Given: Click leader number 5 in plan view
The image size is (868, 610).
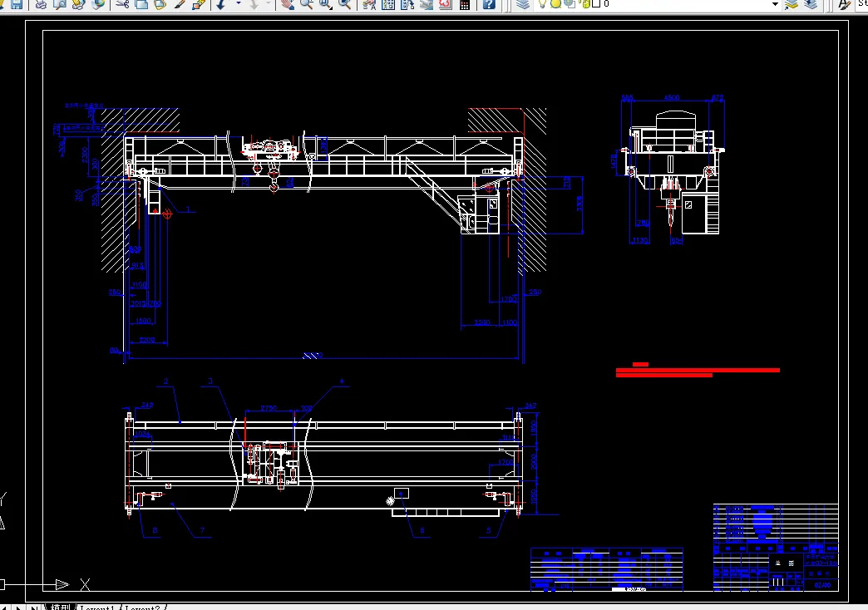Looking at the screenshot, I should tap(488, 530).
